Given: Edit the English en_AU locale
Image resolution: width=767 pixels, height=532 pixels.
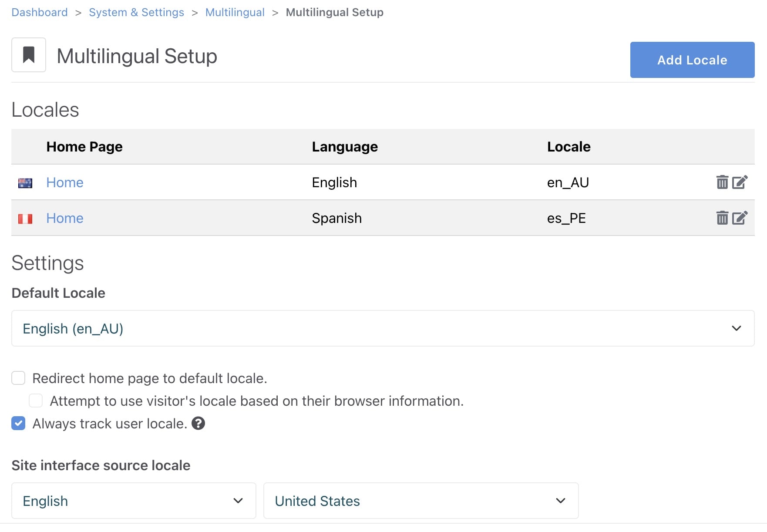Looking at the screenshot, I should [740, 182].
